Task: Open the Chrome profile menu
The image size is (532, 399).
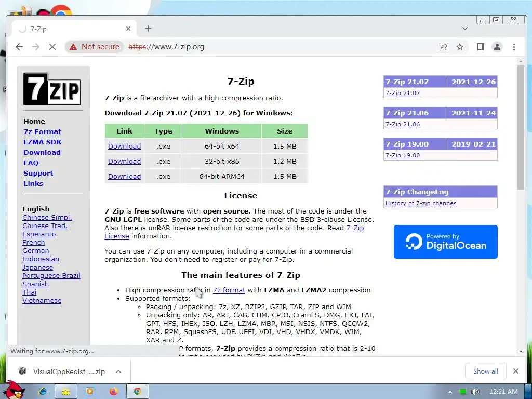Action: click(x=497, y=47)
